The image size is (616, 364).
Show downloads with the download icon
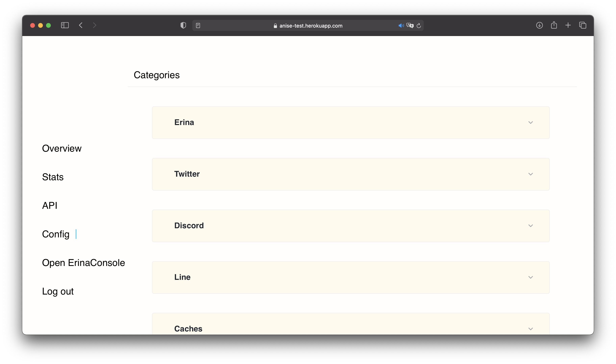tap(539, 25)
